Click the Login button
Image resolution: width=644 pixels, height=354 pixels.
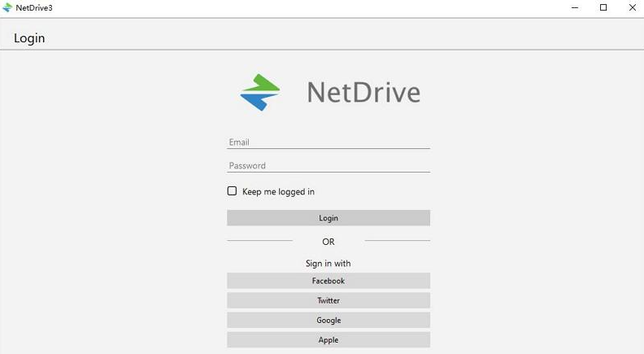coord(329,218)
